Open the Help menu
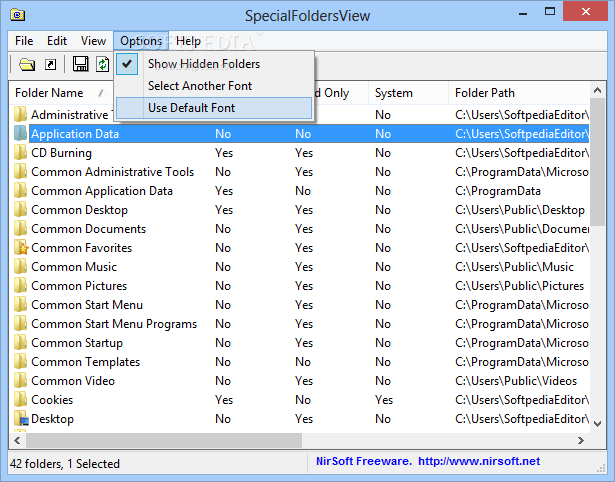Image resolution: width=615 pixels, height=482 pixels. tap(188, 41)
